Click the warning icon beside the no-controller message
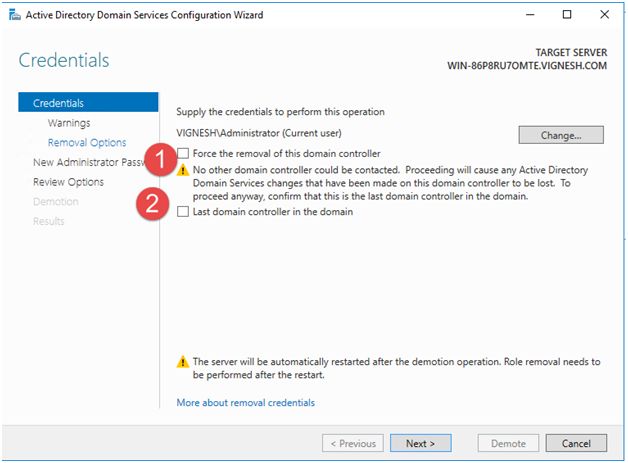The width and height of the screenshot is (628, 463). [182, 170]
